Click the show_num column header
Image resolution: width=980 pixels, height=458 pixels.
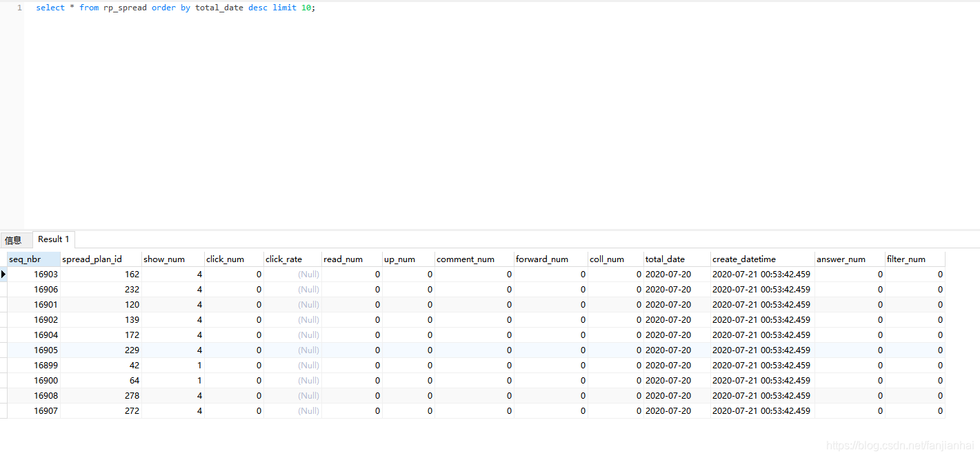[x=173, y=259]
